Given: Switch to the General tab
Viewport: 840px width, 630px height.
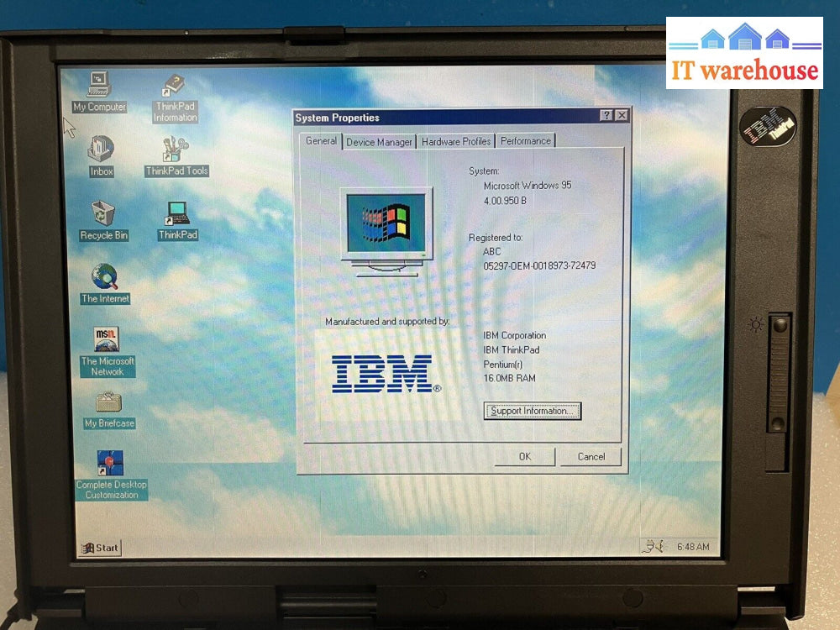Looking at the screenshot, I should 321,141.
